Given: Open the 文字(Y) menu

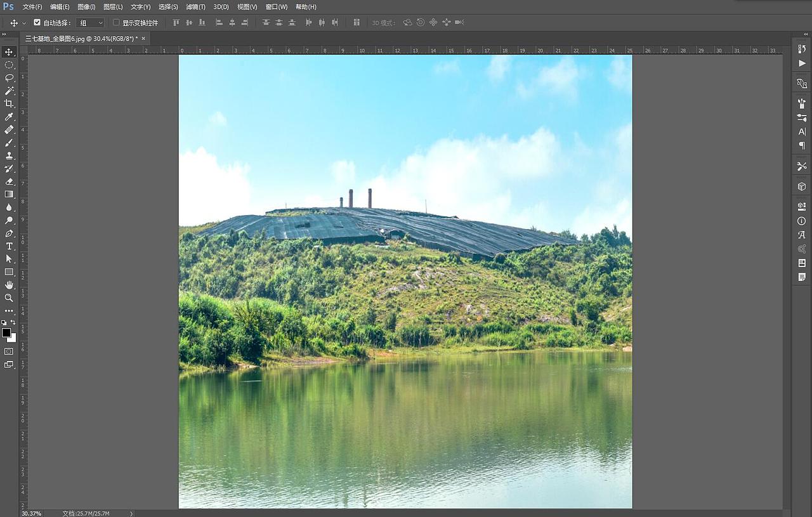Looking at the screenshot, I should coord(141,7).
